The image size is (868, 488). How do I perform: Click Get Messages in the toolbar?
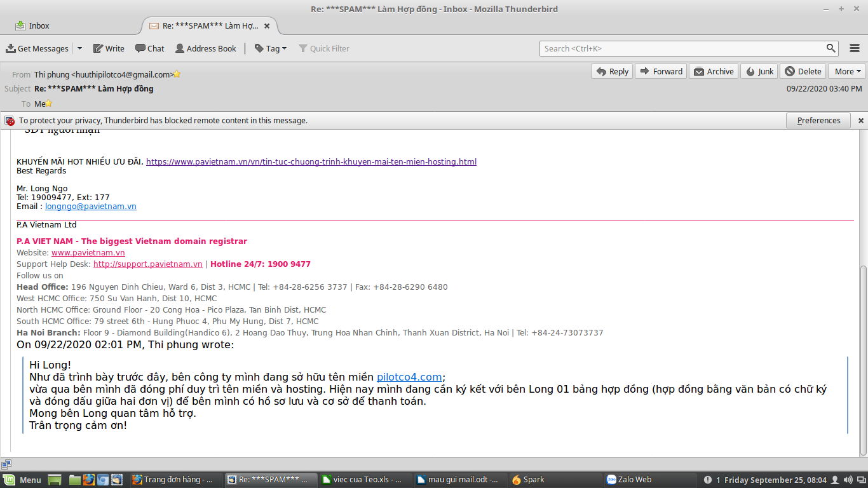(x=37, y=48)
